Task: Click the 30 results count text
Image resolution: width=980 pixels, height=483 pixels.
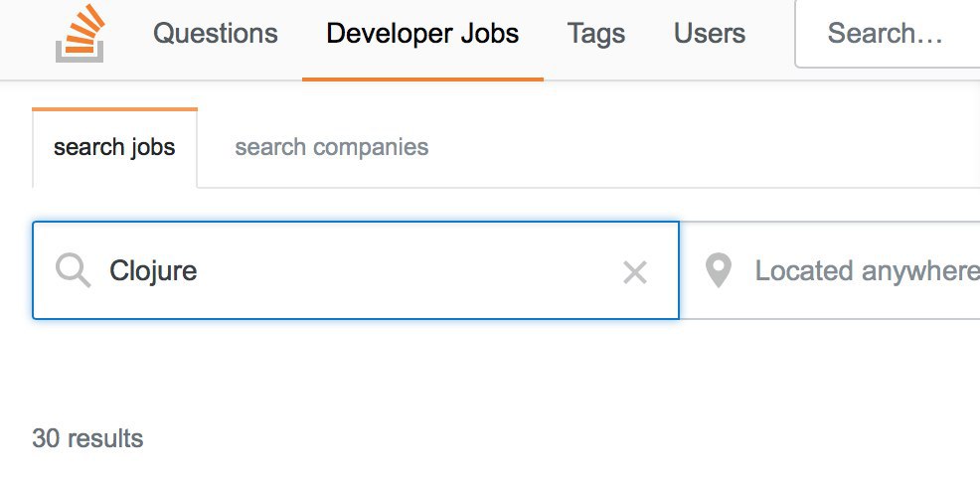Action: tap(87, 438)
